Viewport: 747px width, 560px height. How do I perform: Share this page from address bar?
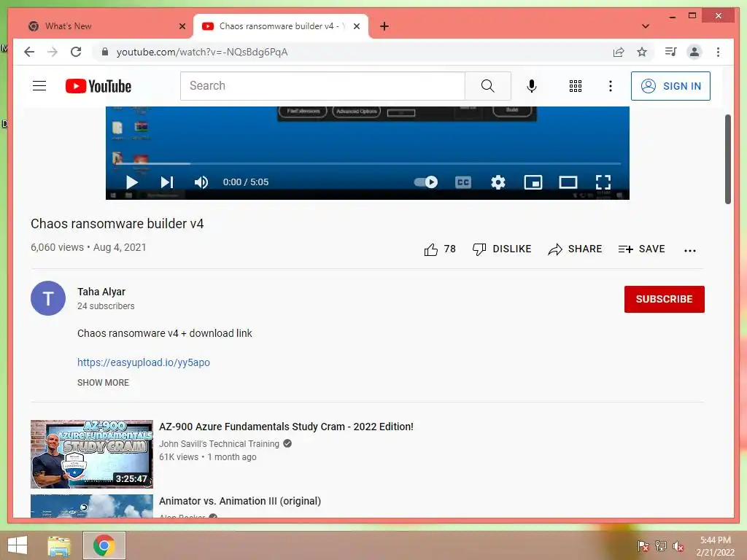point(619,52)
